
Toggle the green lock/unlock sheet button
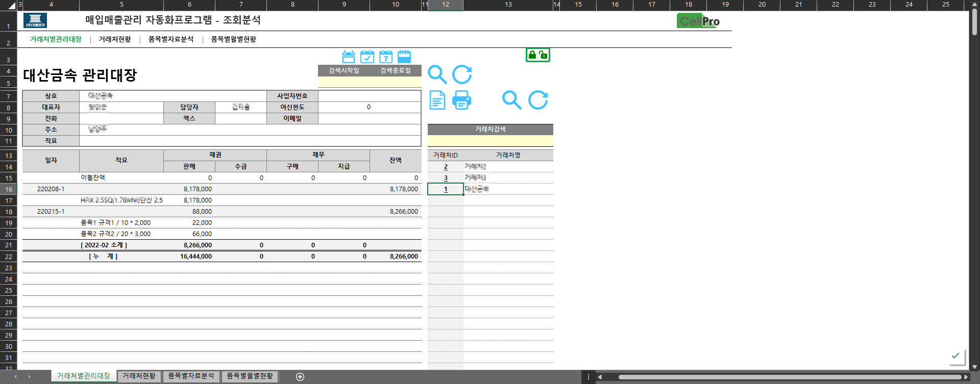point(537,55)
